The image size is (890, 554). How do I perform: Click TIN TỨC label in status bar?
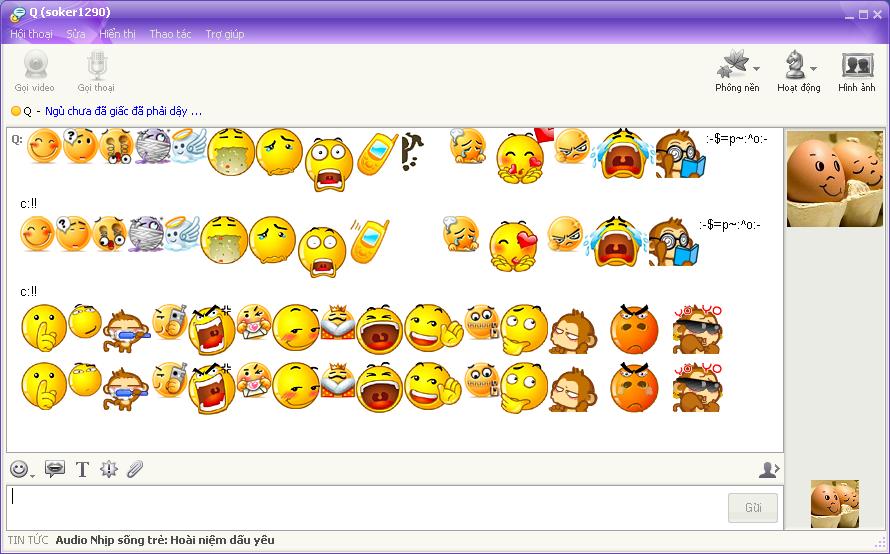pos(28,540)
